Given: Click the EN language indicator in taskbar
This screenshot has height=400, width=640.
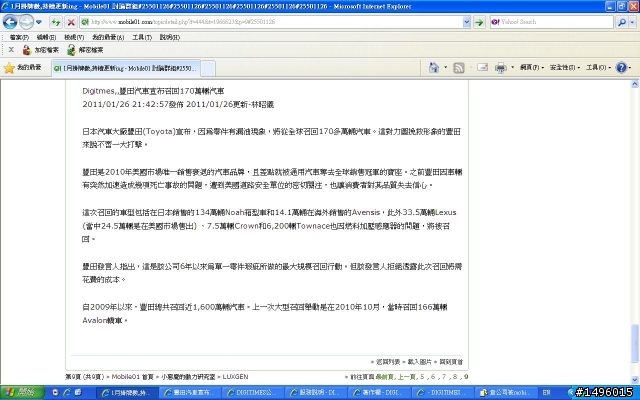Looking at the screenshot, I should pos(546,393).
